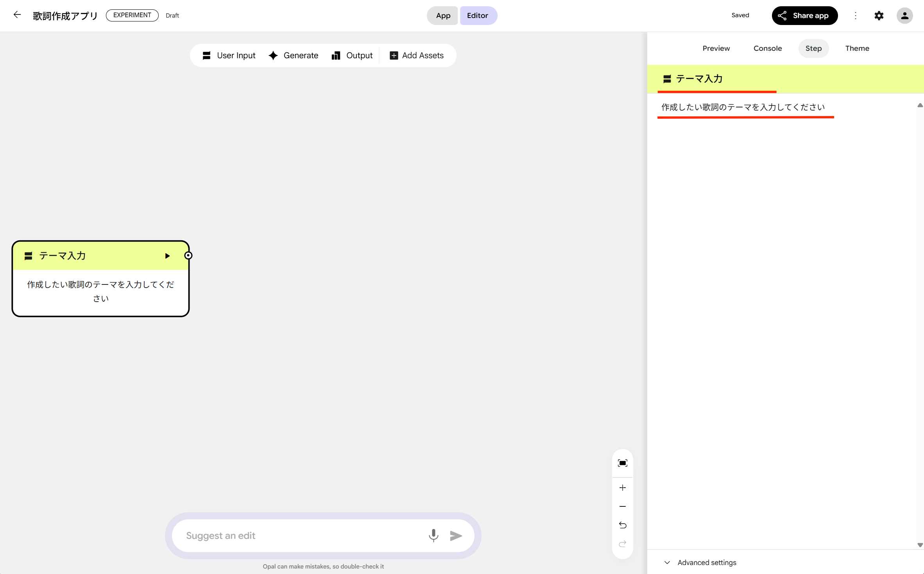Viewport: 924px width, 574px height.
Task: Click the Share app button
Action: (x=804, y=16)
